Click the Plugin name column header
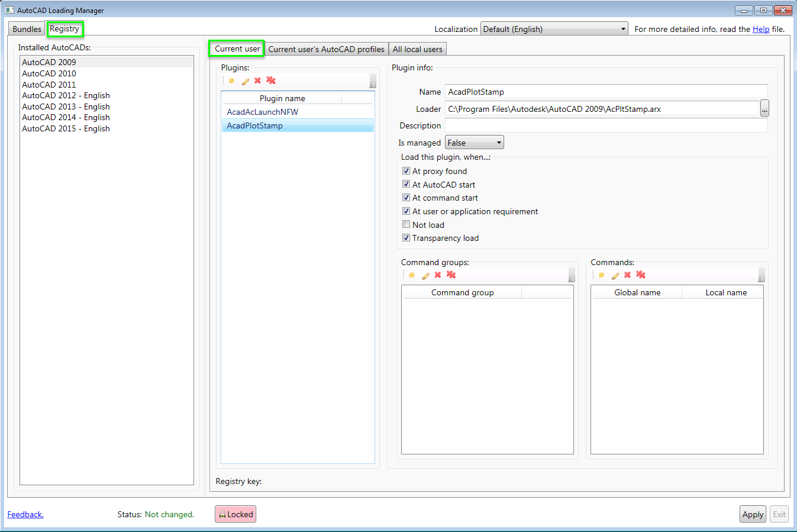The height and width of the screenshot is (532, 797). 282,98
